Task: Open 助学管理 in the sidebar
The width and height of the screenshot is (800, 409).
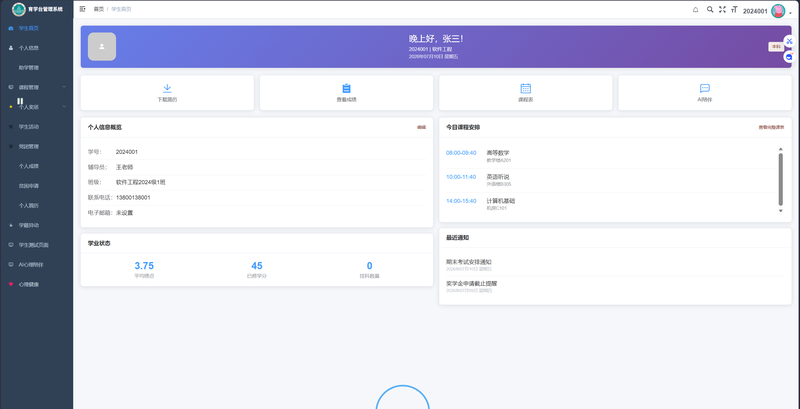Action: click(x=29, y=67)
